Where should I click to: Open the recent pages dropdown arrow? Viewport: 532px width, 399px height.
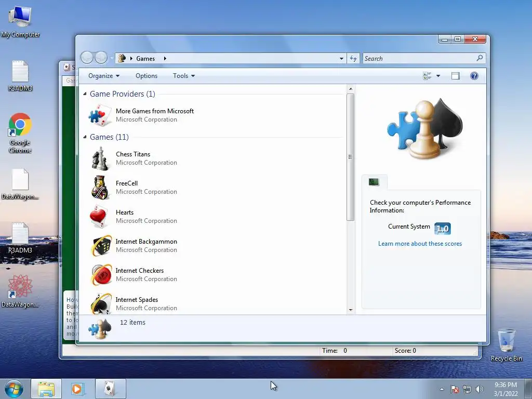(x=112, y=58)
